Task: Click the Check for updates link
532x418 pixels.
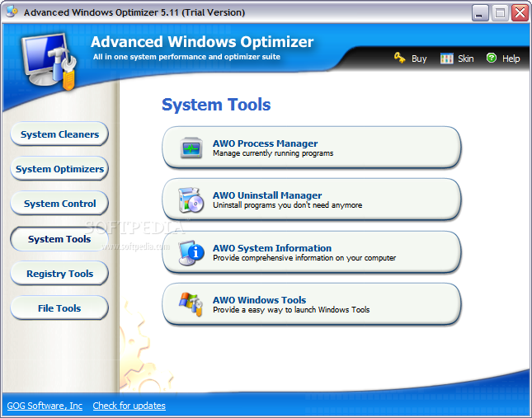Action: (x=129, y=406)
